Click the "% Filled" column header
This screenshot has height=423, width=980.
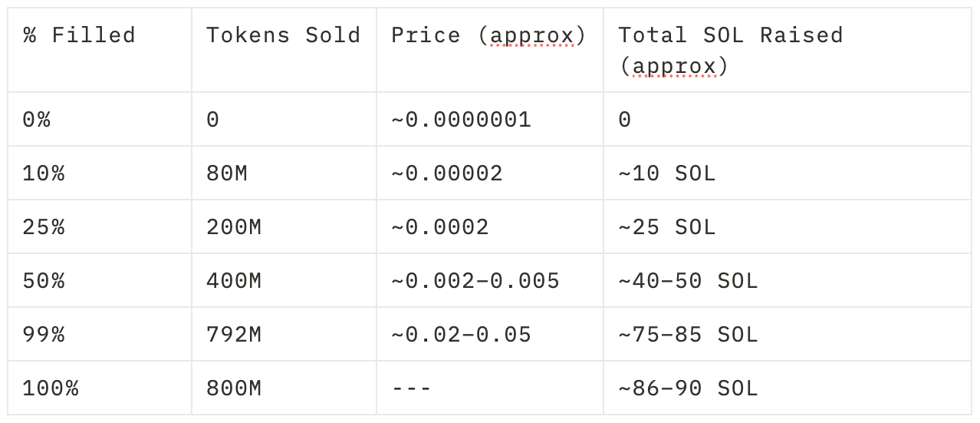[x=79, y=35]
